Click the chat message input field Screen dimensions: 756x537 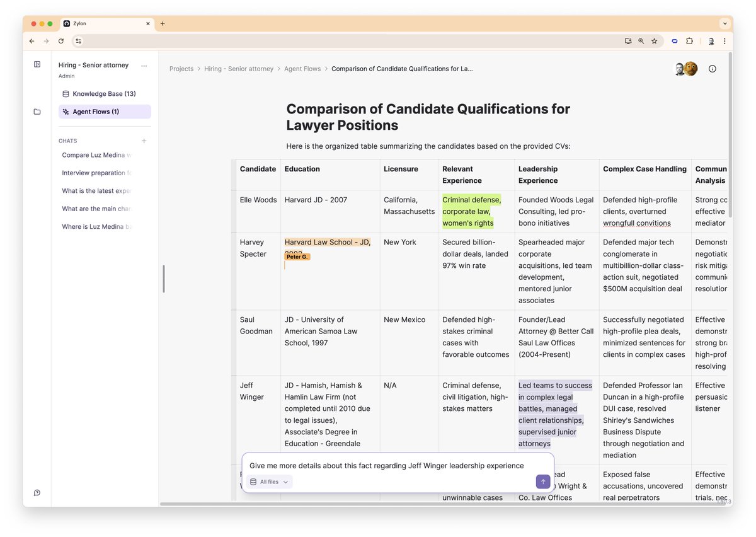(386, 466)
